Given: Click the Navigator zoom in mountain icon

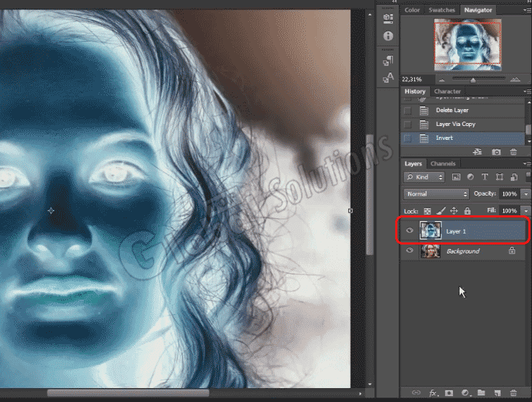Looking at the screenshot, I should [515, 80].
